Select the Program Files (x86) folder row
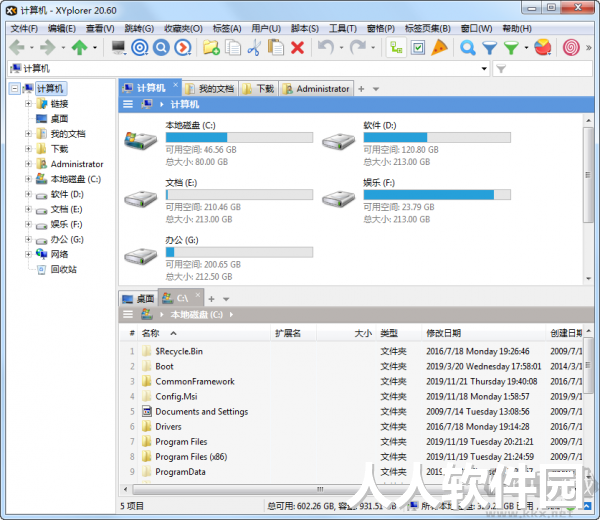Image resolution: width=600 pixels, height=520 pixels. 351,457
